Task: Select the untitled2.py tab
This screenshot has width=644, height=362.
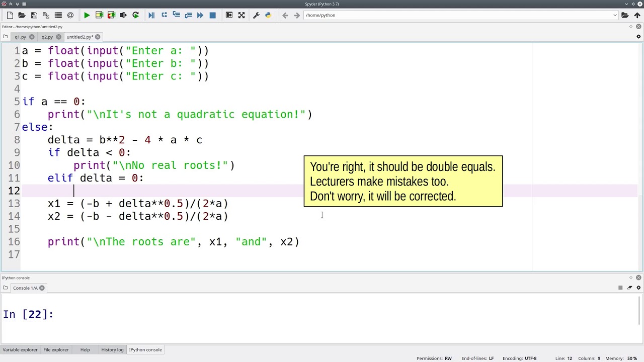Action: click(x=79, y=37)
